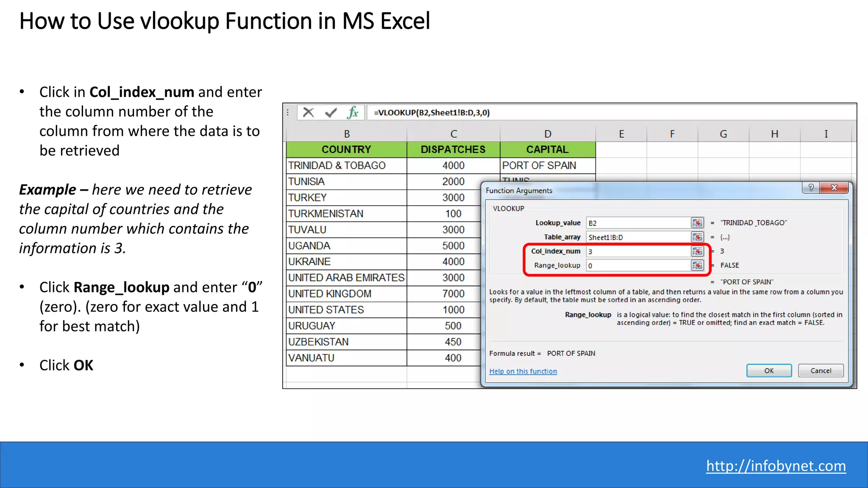Select column F header
Image resolution: width=868 pixels, height=488 pixels.
(672, 134)
